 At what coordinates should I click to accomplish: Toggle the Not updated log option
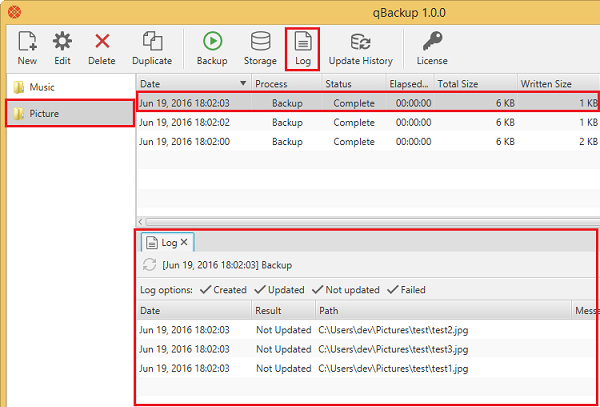coord(346,290)
